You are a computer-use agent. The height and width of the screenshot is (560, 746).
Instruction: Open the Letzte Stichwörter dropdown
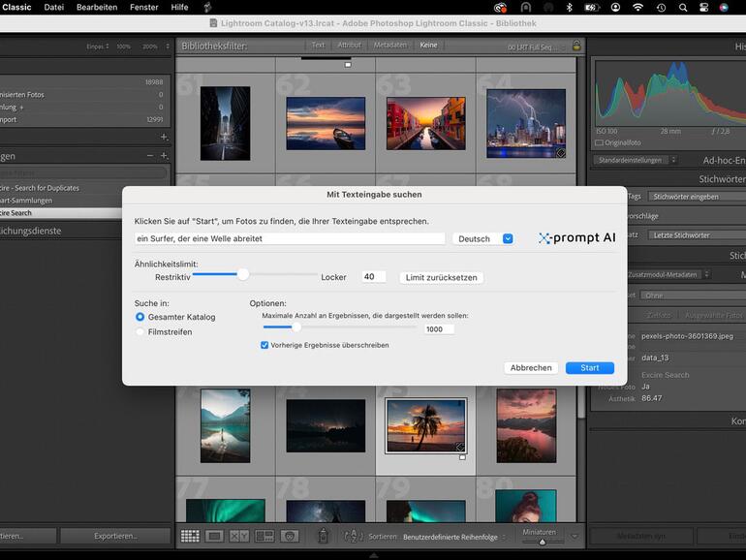pyautogui.click(x=680, y=235)
